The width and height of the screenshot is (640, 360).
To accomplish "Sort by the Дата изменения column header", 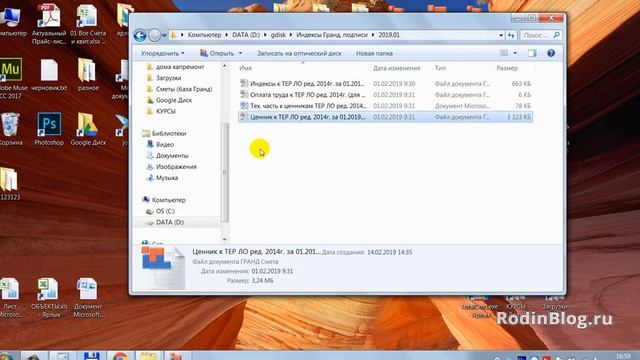I will coord(396,68).
